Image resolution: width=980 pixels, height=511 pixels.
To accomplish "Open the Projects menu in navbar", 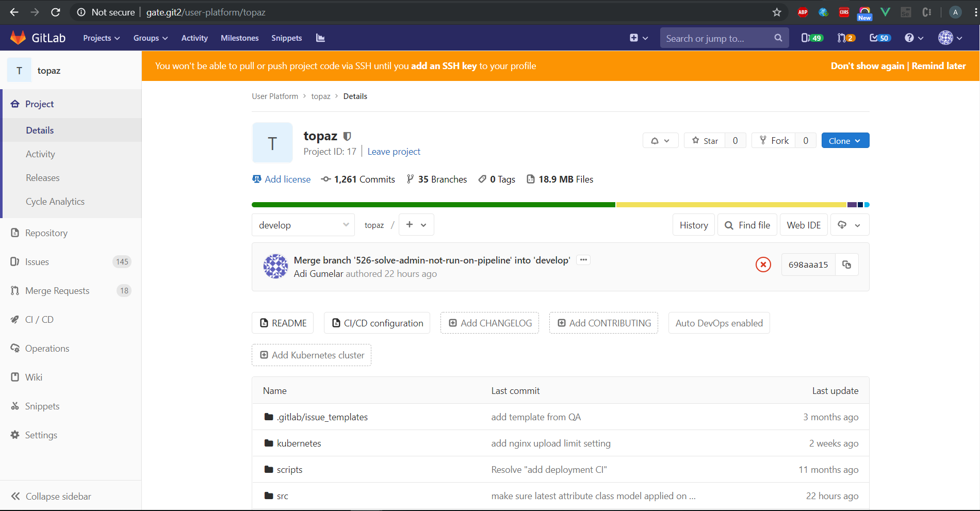I will pyautogui.click(x=101, y=38).
